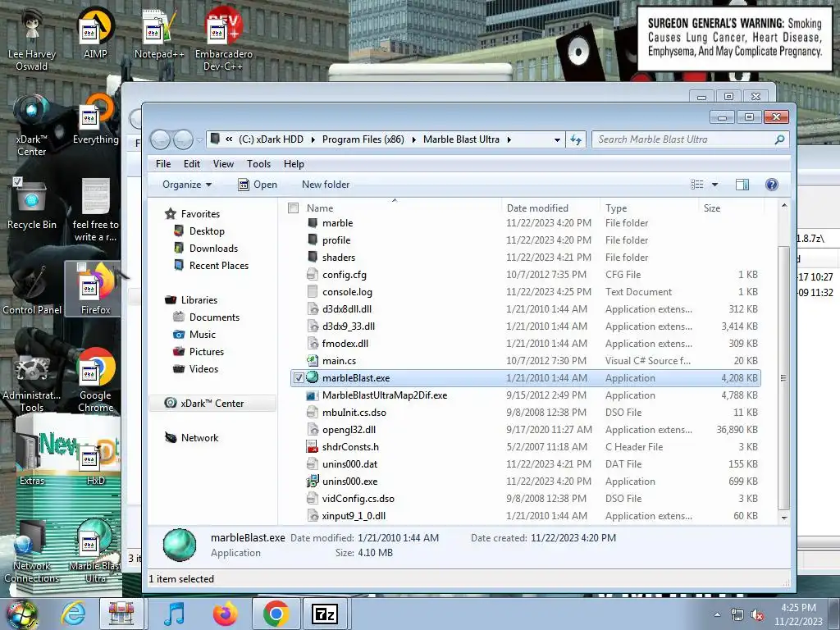
Task: Click the Open toolbar button
Action: (x=258, y=185)
